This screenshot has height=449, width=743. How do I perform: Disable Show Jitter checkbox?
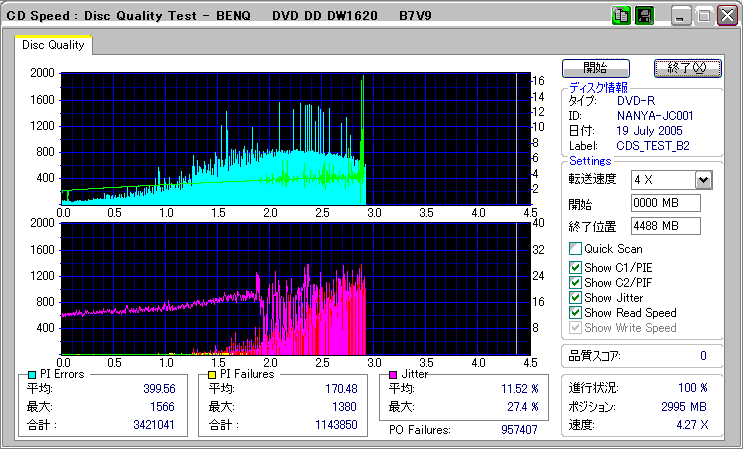click(x=575, y=297)
